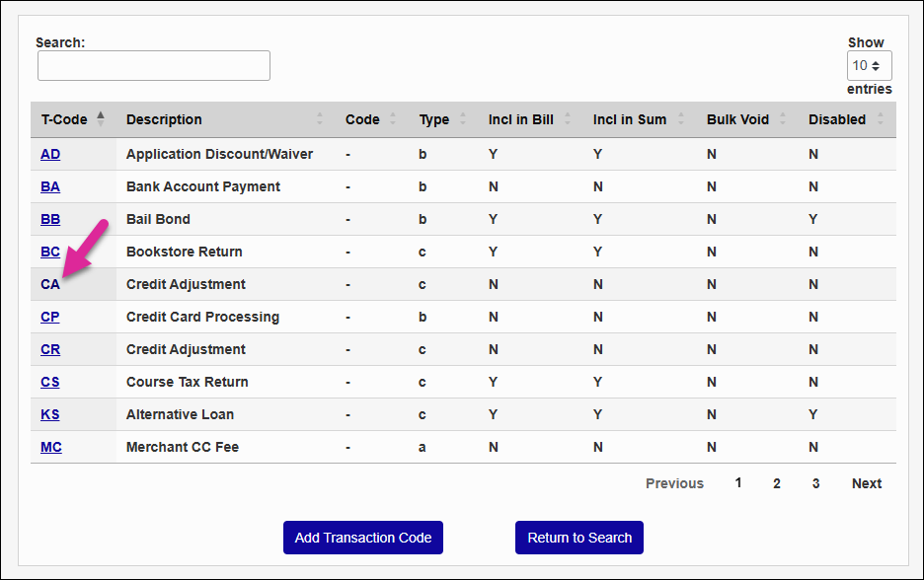
Task: Sort by Incl in Bill arrows
Action: click(568, 119)
